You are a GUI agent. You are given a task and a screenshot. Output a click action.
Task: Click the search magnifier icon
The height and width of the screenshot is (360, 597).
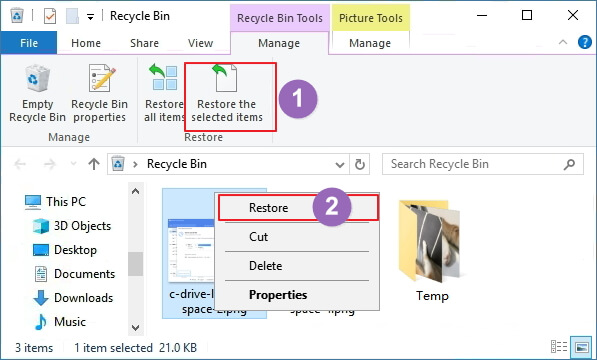(570, 164)
